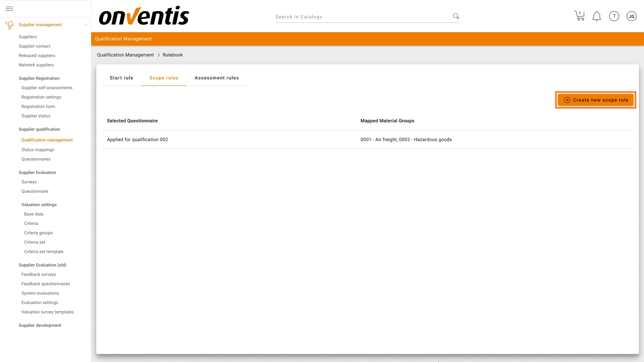Open the Applied for qualification 002 row
This screenshot has height=362, width=644.
[x=138, y=139]
